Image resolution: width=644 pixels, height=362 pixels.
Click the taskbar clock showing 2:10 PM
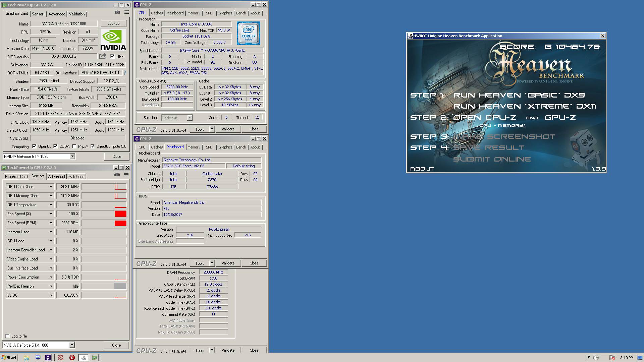[627, 358]
